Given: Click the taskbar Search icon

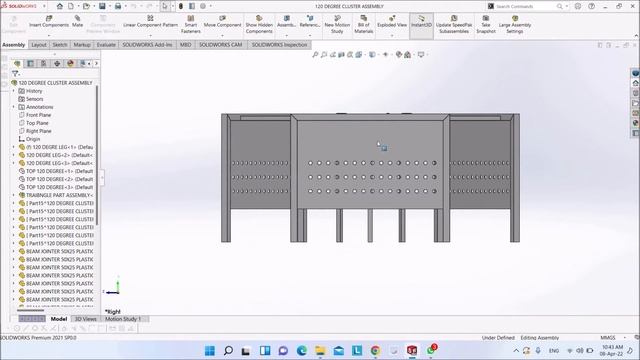Looking at the screenshot, I should (x=228, y=351).
